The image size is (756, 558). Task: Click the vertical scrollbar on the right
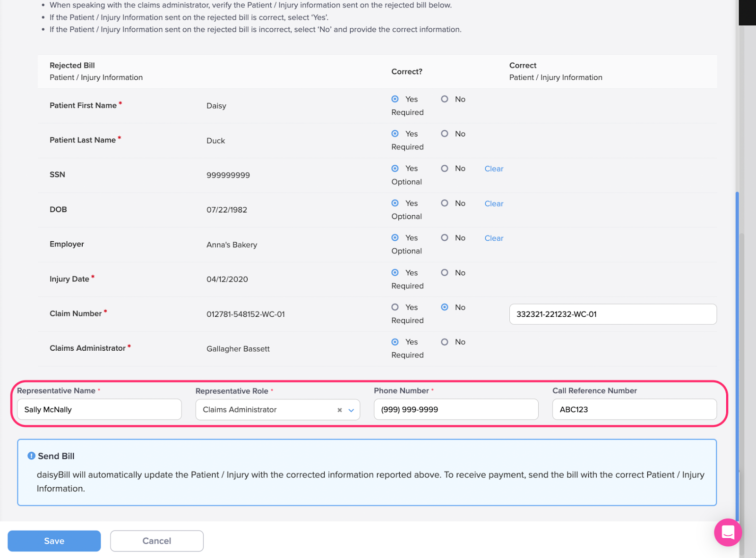tap(738, 330)
